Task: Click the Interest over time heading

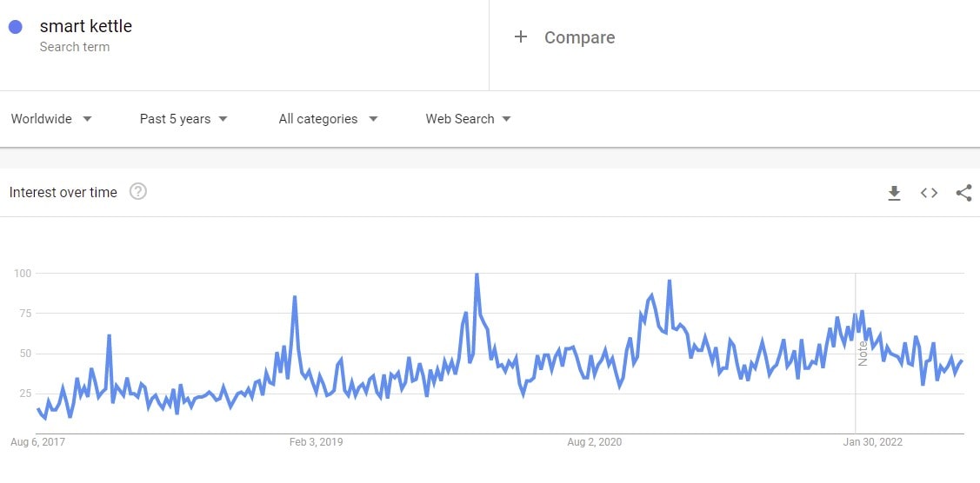Action: pyautogui.click(x=63, y=193)
